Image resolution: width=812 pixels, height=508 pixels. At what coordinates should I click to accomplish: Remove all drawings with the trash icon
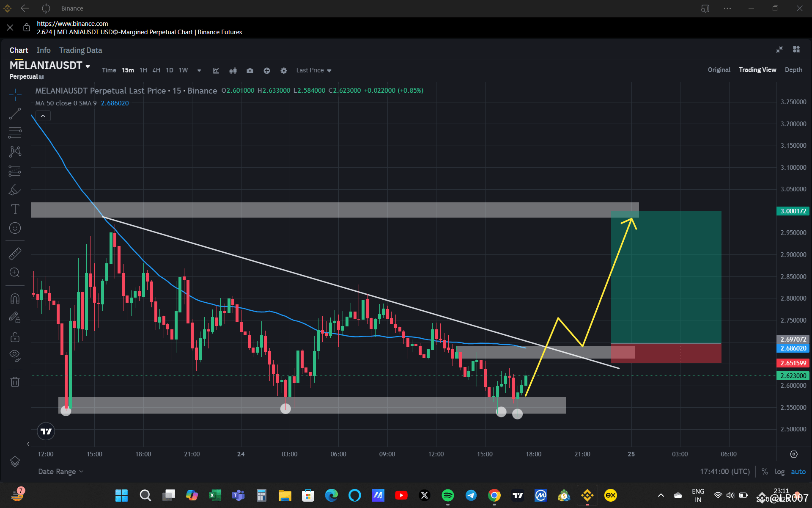15,382
